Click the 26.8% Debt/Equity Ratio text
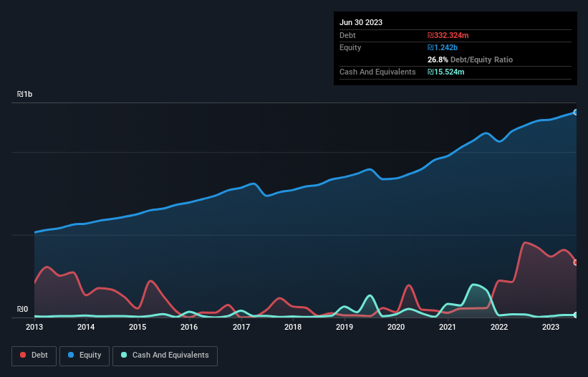This screenshot has height=377, width=588. (470, 59)
